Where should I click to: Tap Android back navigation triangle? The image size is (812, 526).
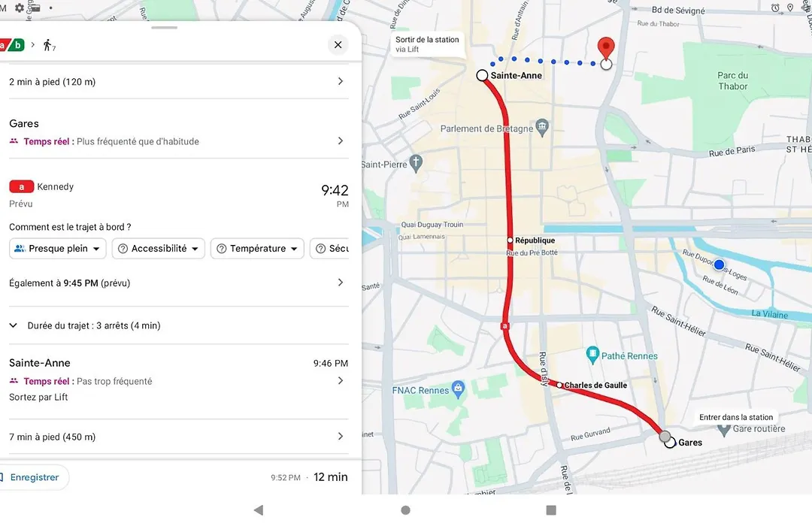click(x=259, y=510)
